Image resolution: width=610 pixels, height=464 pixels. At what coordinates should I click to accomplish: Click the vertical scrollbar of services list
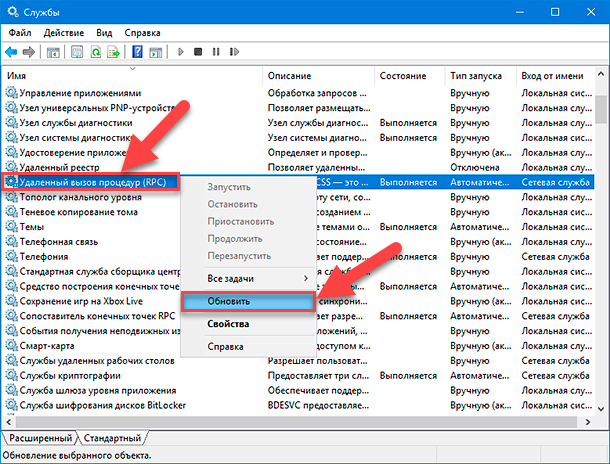[x=603, y=250]
